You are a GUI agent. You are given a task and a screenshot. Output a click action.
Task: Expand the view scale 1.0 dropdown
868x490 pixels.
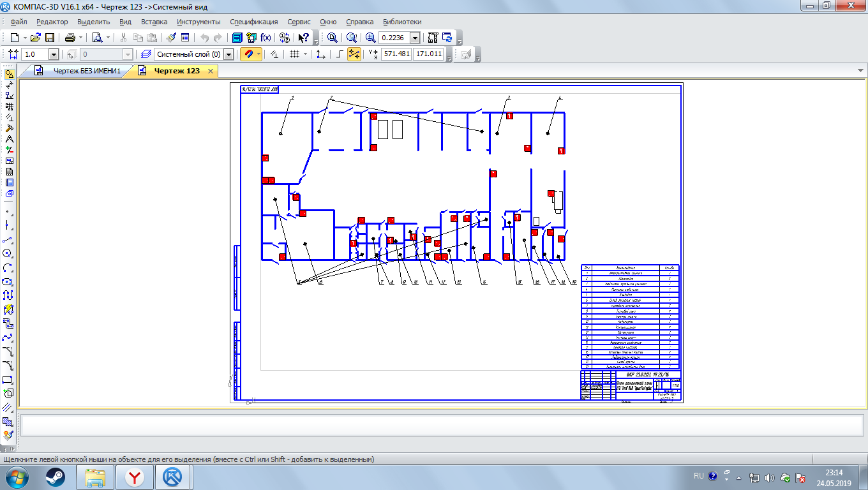pyautogui.click(x=53, y=55)
